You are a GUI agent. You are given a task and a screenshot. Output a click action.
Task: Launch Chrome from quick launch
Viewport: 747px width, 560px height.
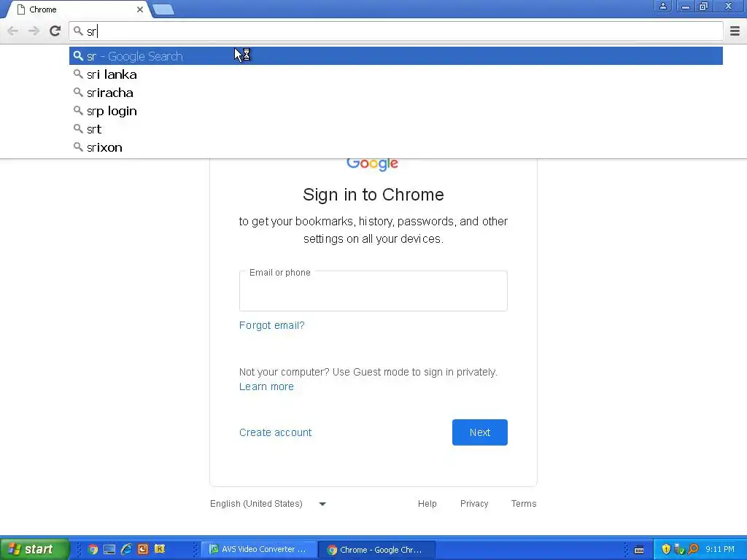(x=93, y=549)
